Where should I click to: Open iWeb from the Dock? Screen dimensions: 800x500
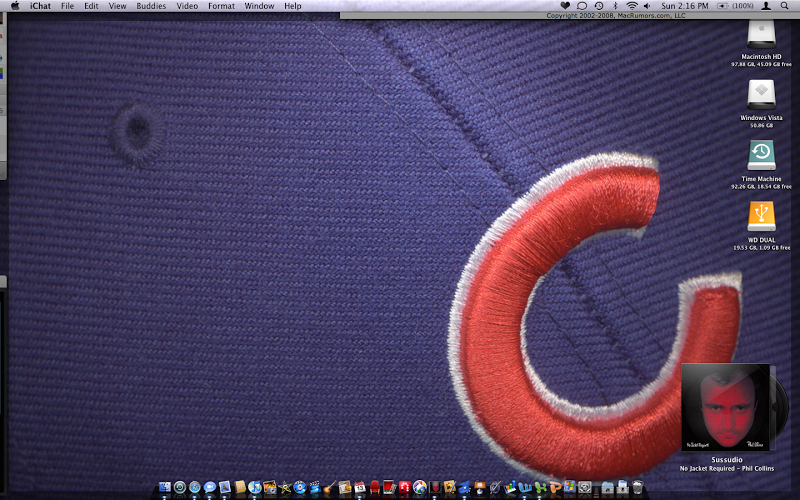(345, 487)
